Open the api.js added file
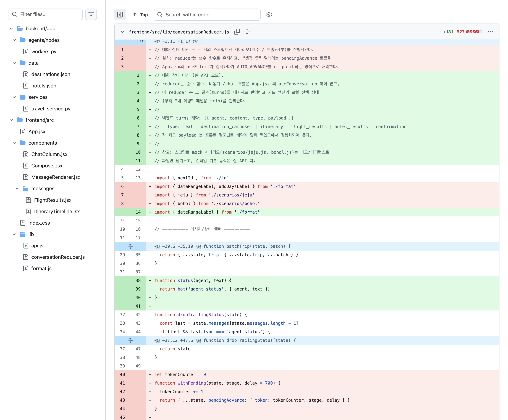 click(x=37, y=246)
